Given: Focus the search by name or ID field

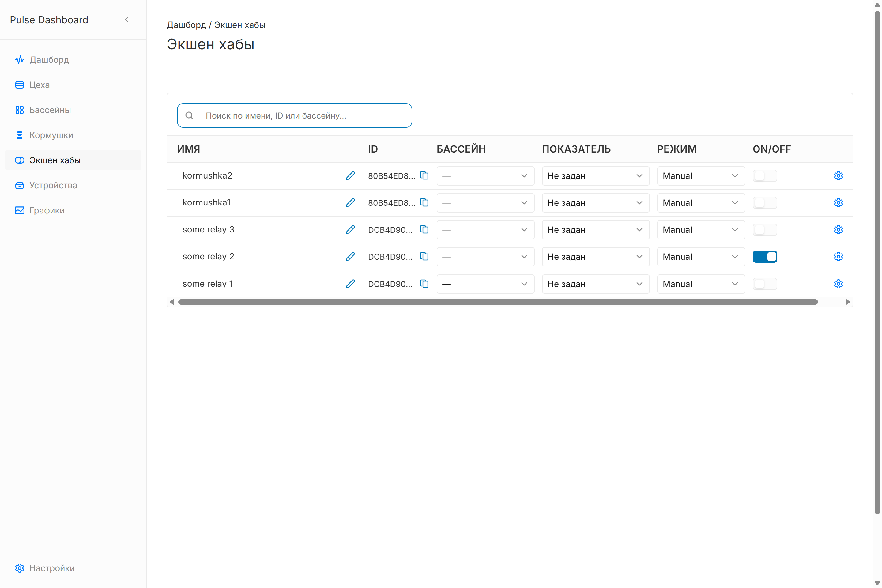Looking at the screenshot, I should (294, 115).
